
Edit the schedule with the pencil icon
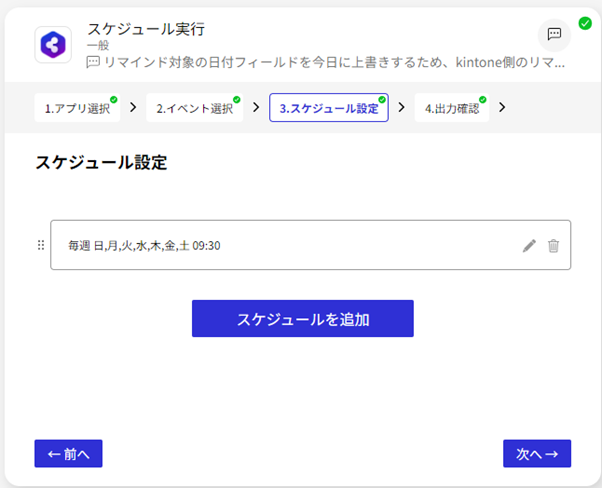(529, 246)
